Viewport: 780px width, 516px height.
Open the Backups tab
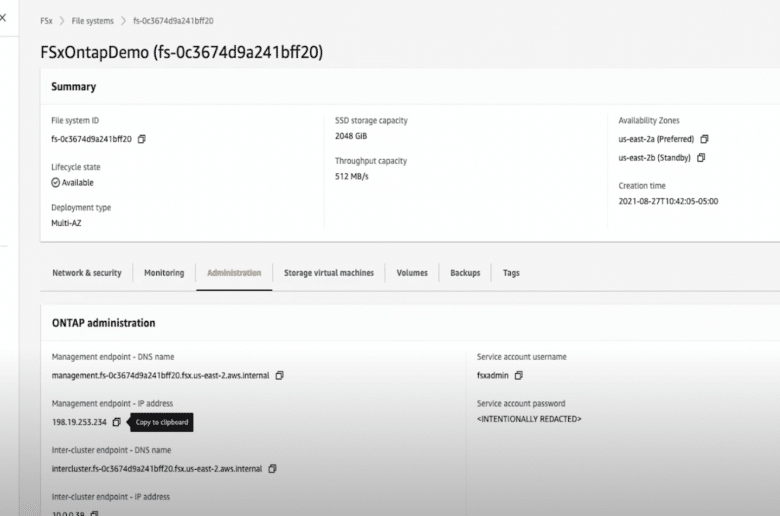pyautogui.click(x=465, y=273)
